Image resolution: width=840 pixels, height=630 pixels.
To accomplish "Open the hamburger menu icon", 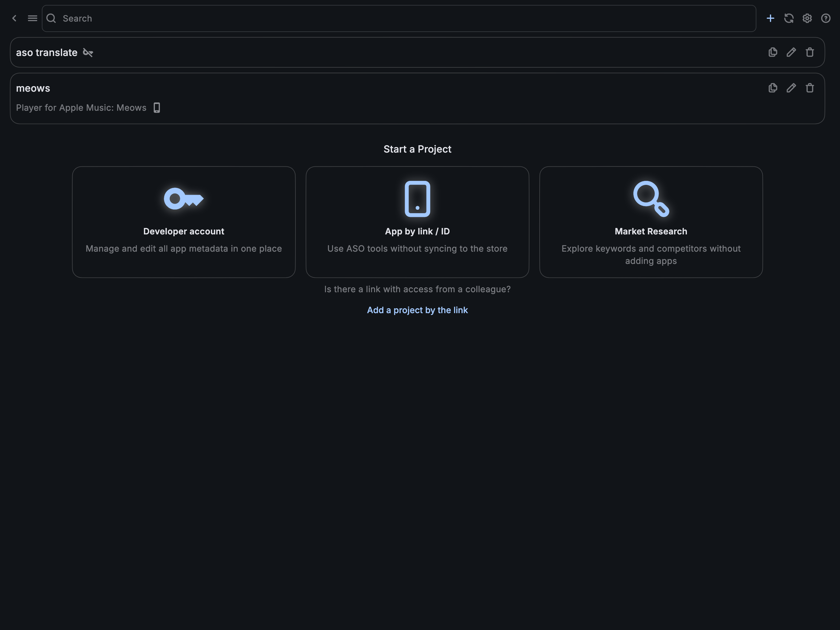I will pos(33,18).
